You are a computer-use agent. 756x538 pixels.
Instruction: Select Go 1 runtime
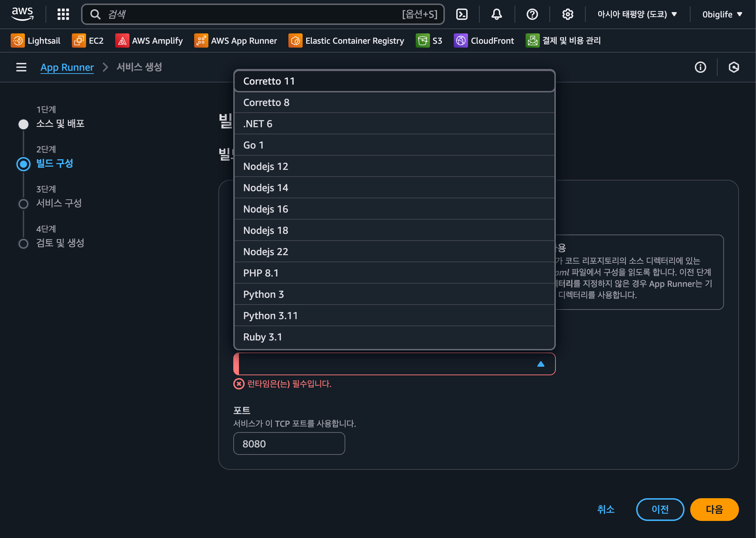pos(394,145)
